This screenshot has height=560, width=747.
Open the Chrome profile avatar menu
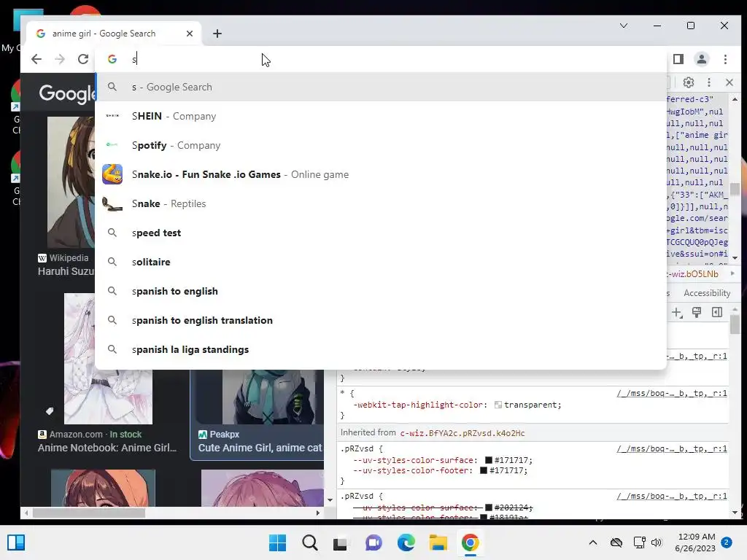pos(702,59)
